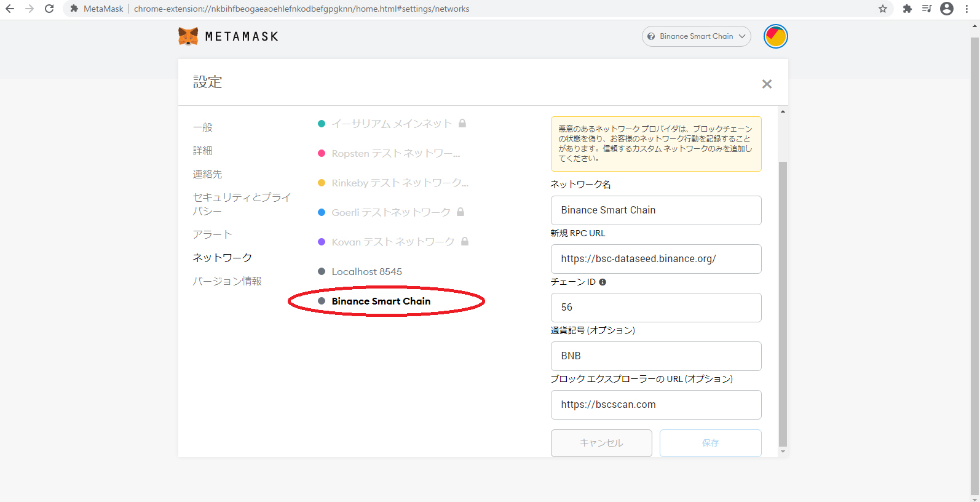Click the extension icon in the address bar
The height and width of the screenshot is (502, 980).
tap(74, 9)
